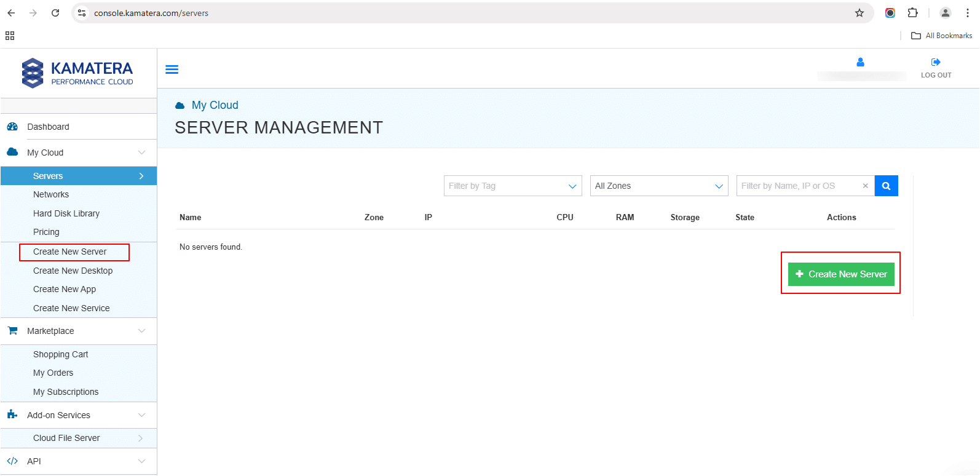Open Hard Disk Library menu item
This screenshot has height=476, width=980.
(66, 213)
